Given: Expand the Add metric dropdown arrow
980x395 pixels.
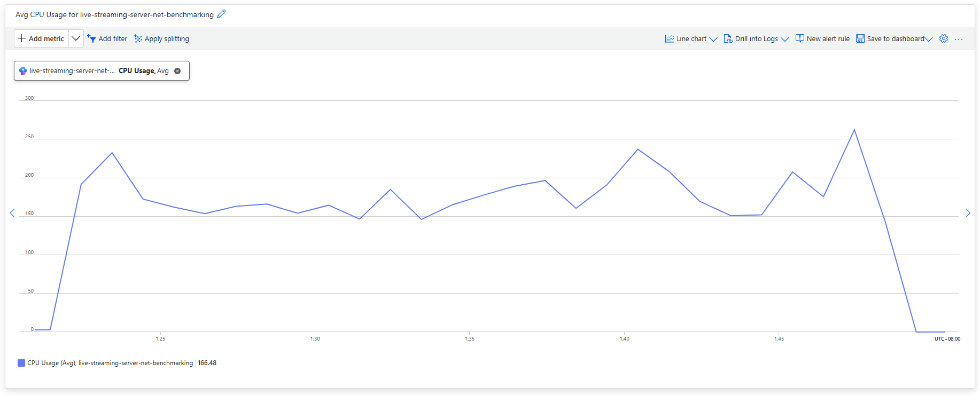Looking at the screenshot, I should tap(76, 38).
